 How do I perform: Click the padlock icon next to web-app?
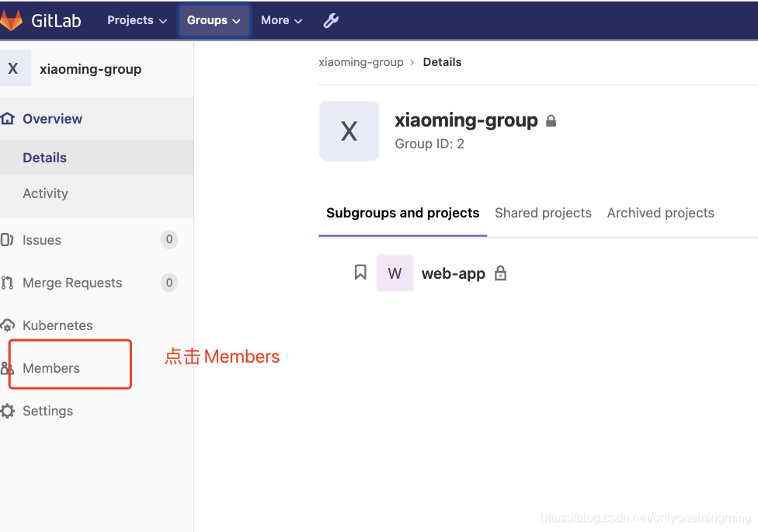[x=500, y=273]
